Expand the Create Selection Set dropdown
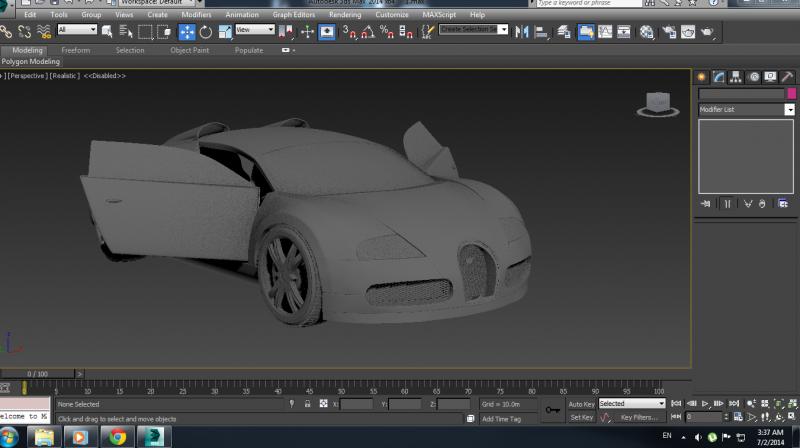Viewport: 800px width, 448px height. click(503, 30)
